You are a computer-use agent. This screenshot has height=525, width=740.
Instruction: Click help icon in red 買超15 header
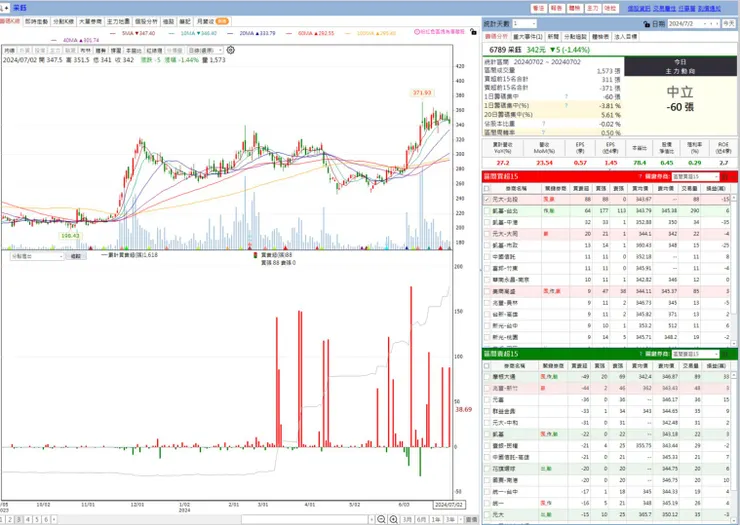(640, 177)
